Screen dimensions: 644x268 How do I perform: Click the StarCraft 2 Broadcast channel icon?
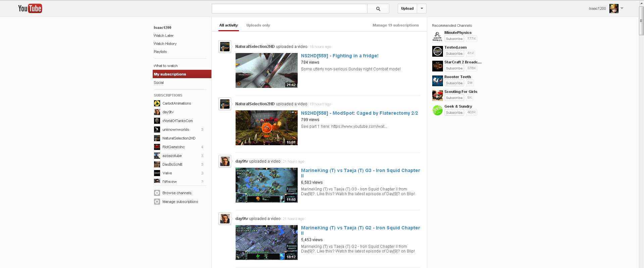(438, 66)
